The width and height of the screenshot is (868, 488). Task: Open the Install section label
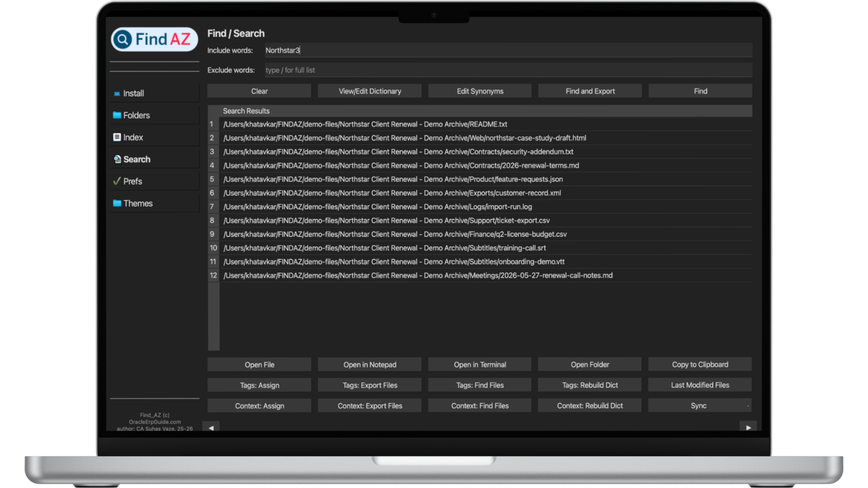(x=134, y=93)
